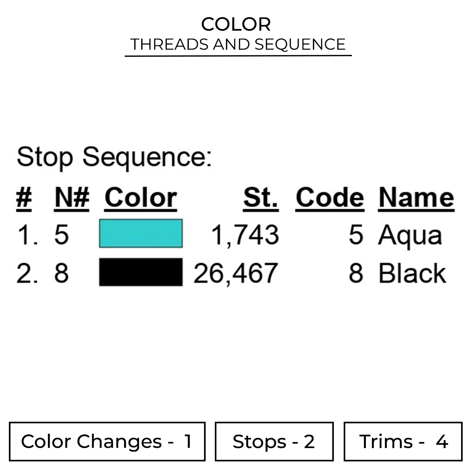Select the N# column header
The width and height of the screenshot is (476, 476).
[x=72, y=198]
